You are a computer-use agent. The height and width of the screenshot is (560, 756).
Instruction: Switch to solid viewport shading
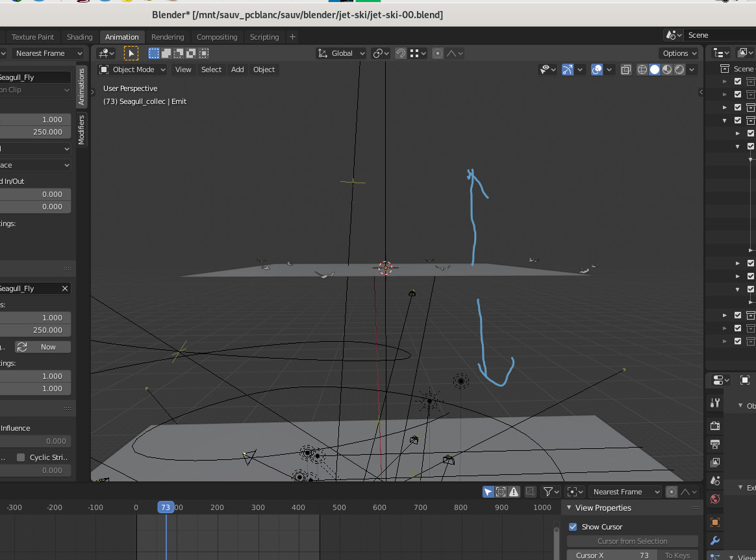pyautogui.click(x=654, y=70)
